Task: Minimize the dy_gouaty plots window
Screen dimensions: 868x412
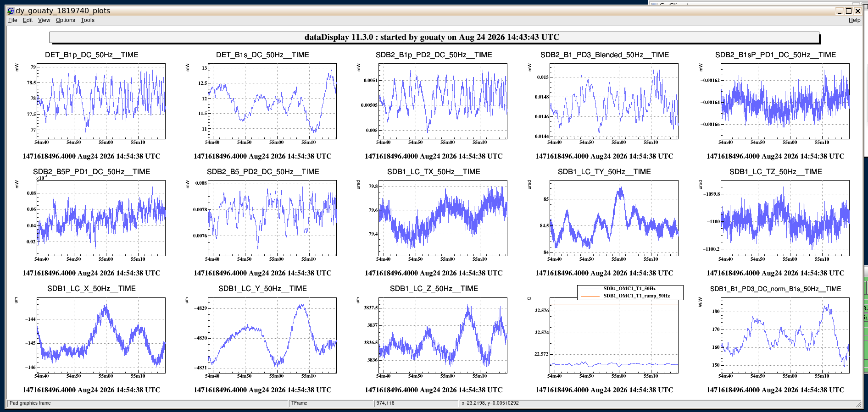Action: click(840, 11)
